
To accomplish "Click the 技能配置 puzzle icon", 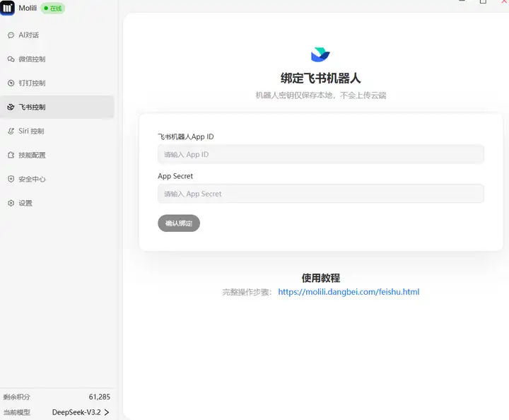I will click(11, 155).
